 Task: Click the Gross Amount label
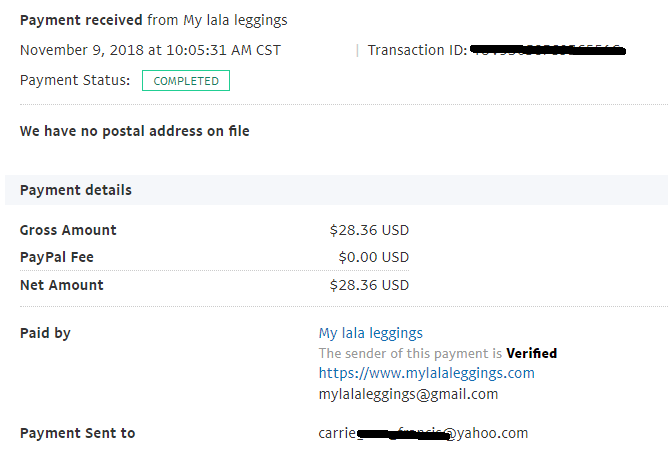68,230
